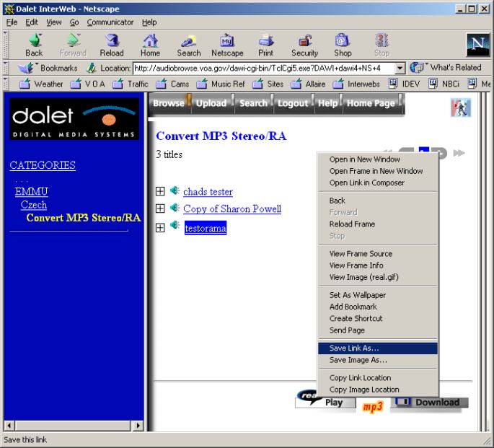Open the Go menu

click(74, 22)
